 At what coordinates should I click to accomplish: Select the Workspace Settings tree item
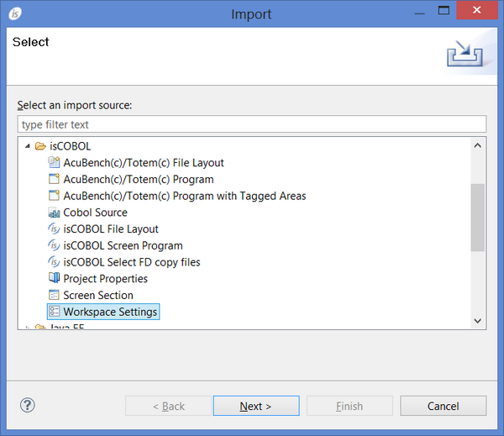point(110,312)
